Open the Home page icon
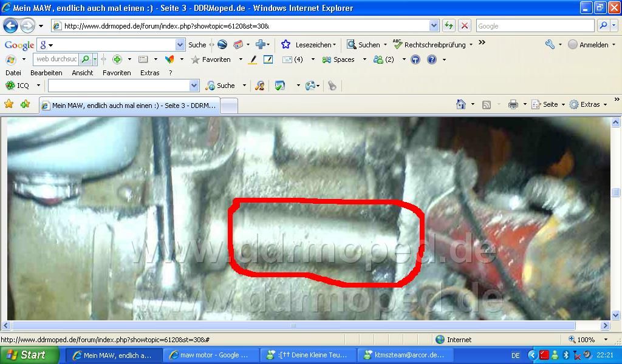The width and height of the screenshot is (622, 364). point(461,104)
